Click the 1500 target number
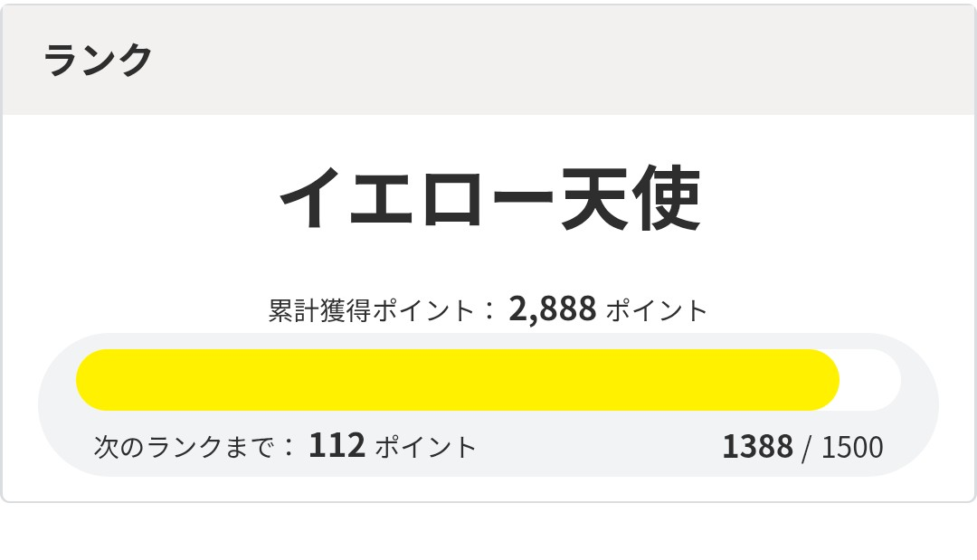 pyautogui.click(x=852, y=447)
